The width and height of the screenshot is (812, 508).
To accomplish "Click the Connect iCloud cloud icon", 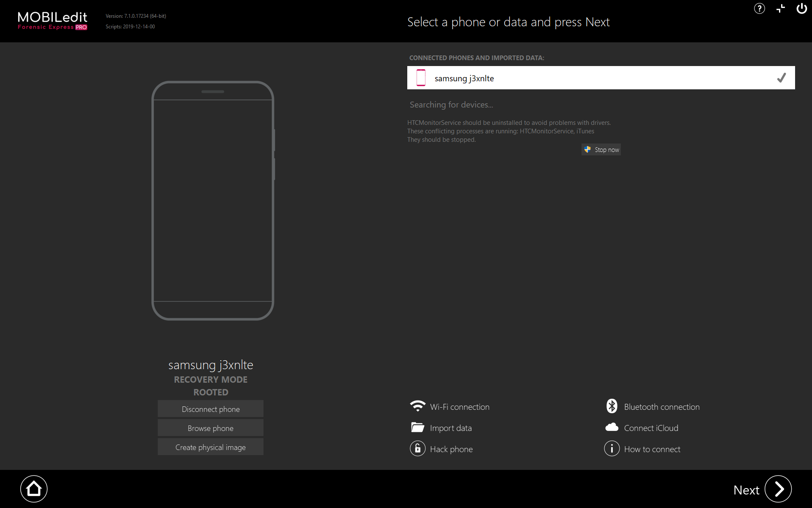I will coord(612,428).
